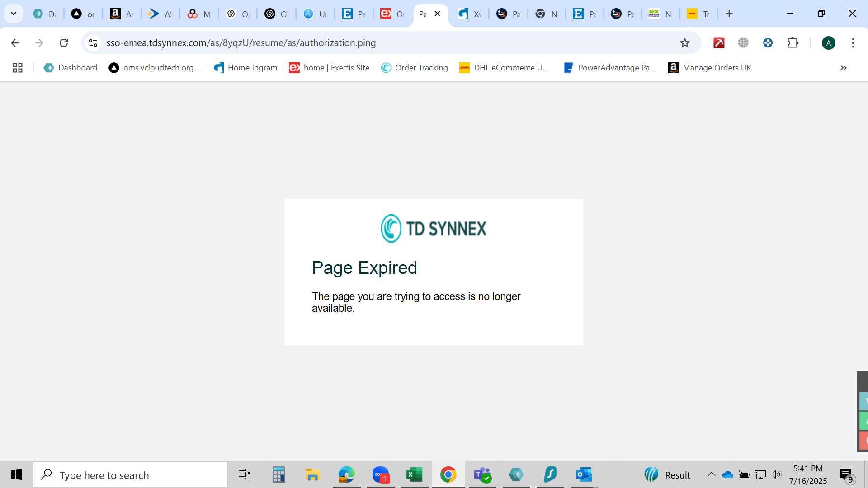Open the DHL eCommerce bookmark
This screenshot has height=488, width=868.
(x=504, y=68)
